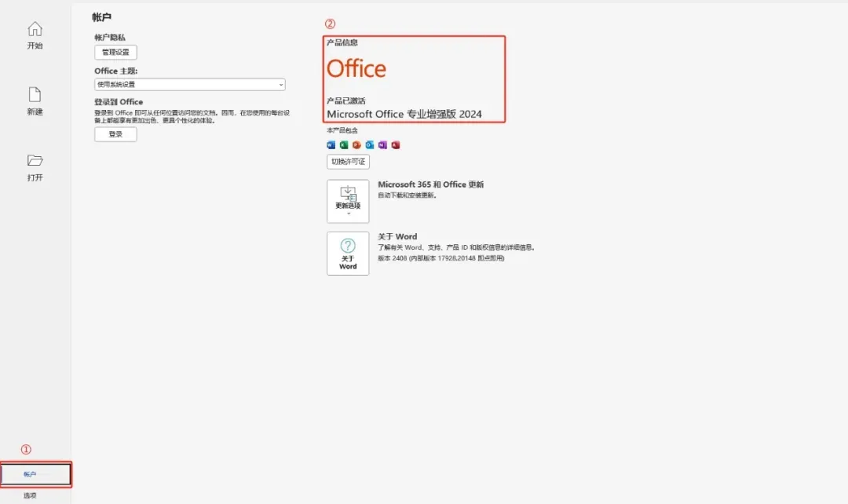The image size is (848, 504).
Task: Click the 产品信息 heading
Action: coord(342,42)
